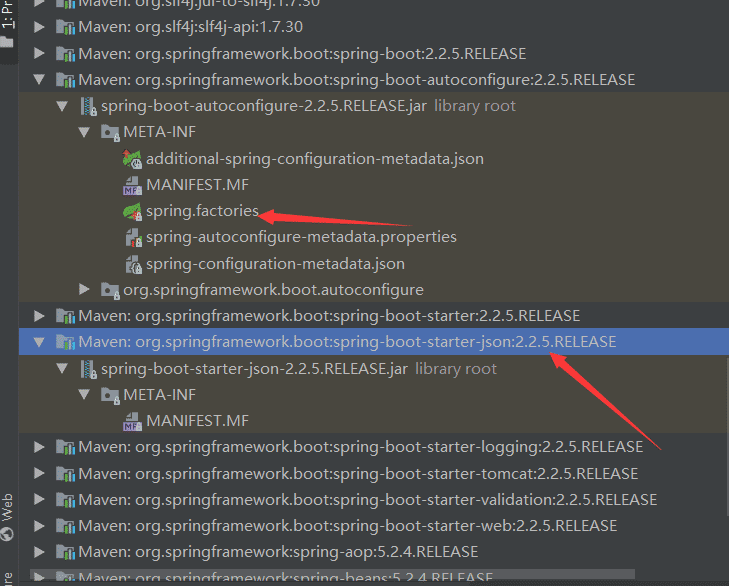Click the library icon of spring-boot-autoconfigure Maven entry
Screen dimensions: 729x586
66,80
